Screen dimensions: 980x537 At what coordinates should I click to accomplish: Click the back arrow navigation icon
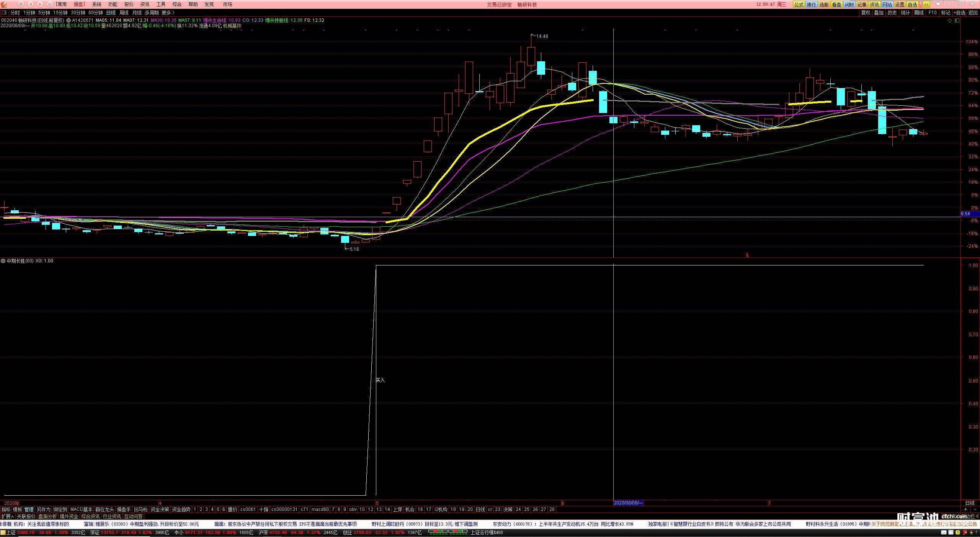coord(31,4)
